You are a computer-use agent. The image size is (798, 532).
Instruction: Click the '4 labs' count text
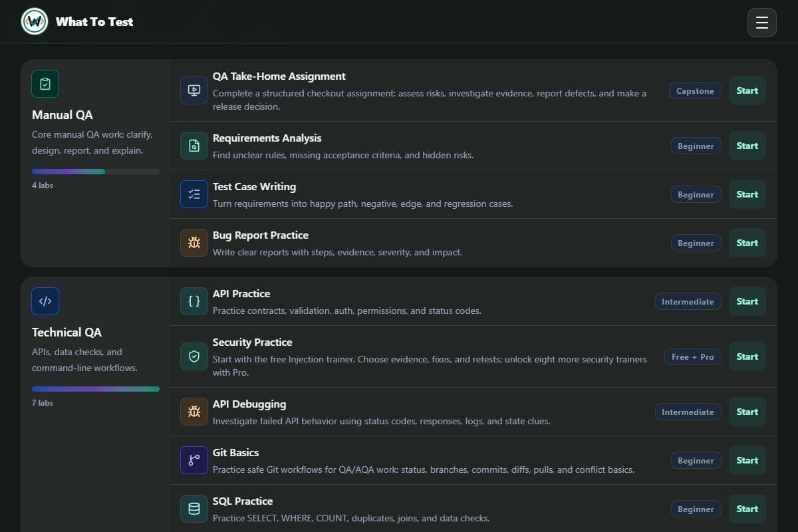43,186
